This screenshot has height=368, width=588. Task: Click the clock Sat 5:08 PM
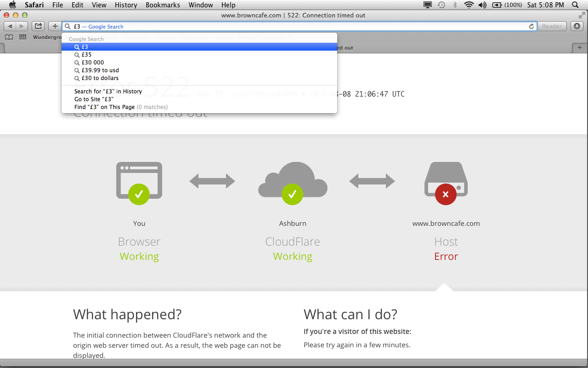(546, 5)
